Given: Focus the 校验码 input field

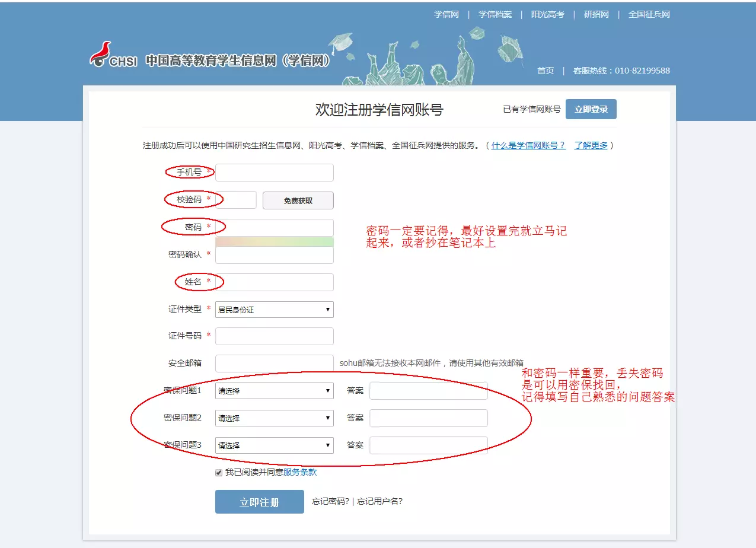Looking at the screenshot, I should tap(236, 200).
